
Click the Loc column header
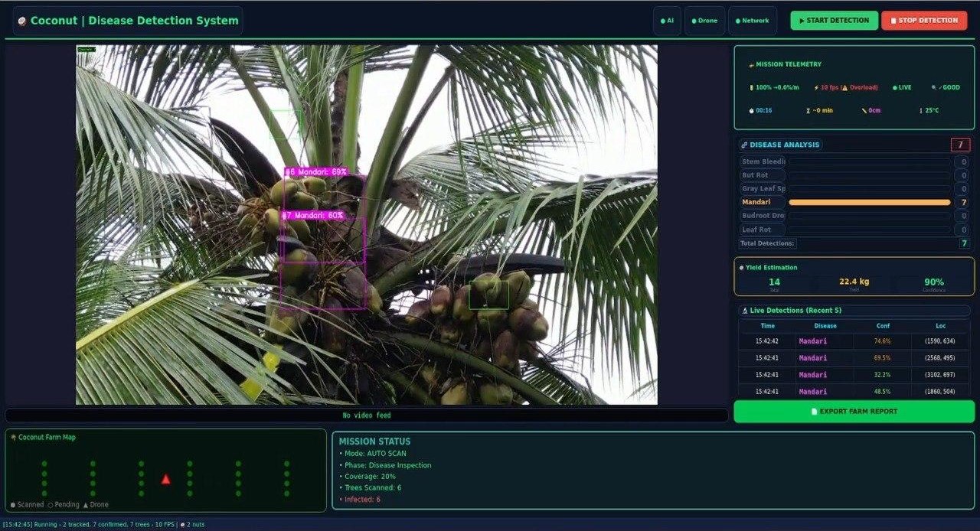click(x=941, y=326)
